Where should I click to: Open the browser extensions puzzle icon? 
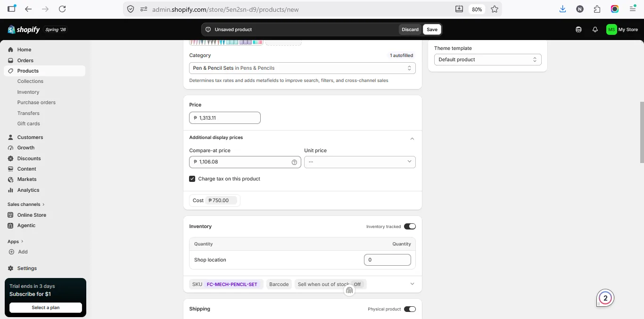click(597, 9)
